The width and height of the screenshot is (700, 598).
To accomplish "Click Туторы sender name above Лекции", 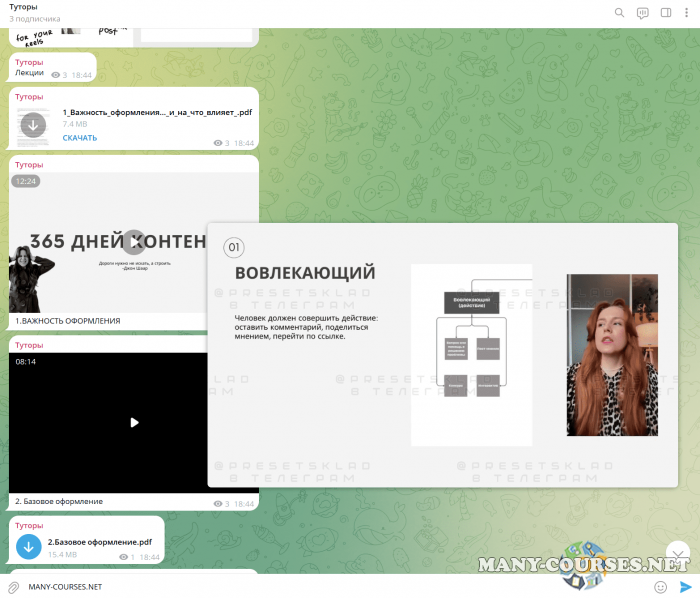I will pyautogui.click(x=29, y=62).
